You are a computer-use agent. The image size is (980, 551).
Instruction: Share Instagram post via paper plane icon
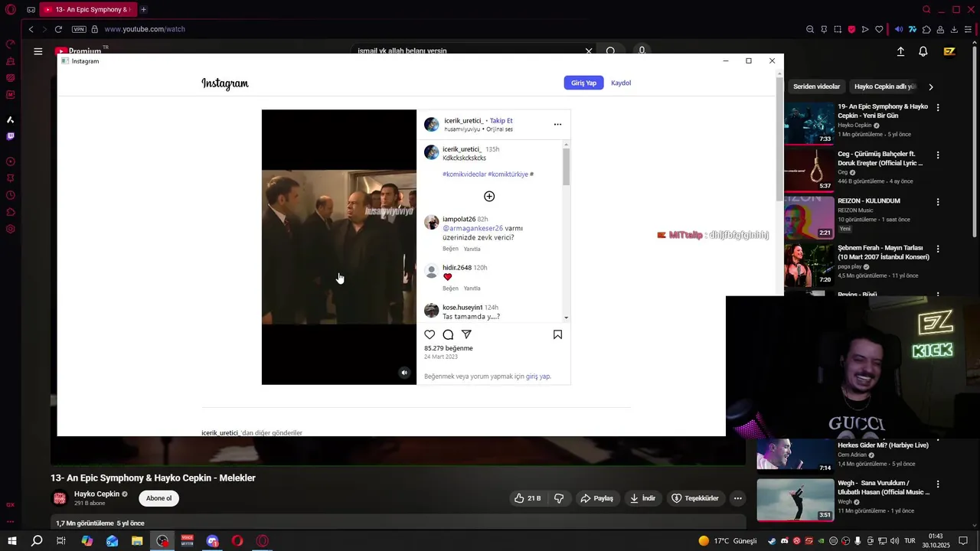466,334
